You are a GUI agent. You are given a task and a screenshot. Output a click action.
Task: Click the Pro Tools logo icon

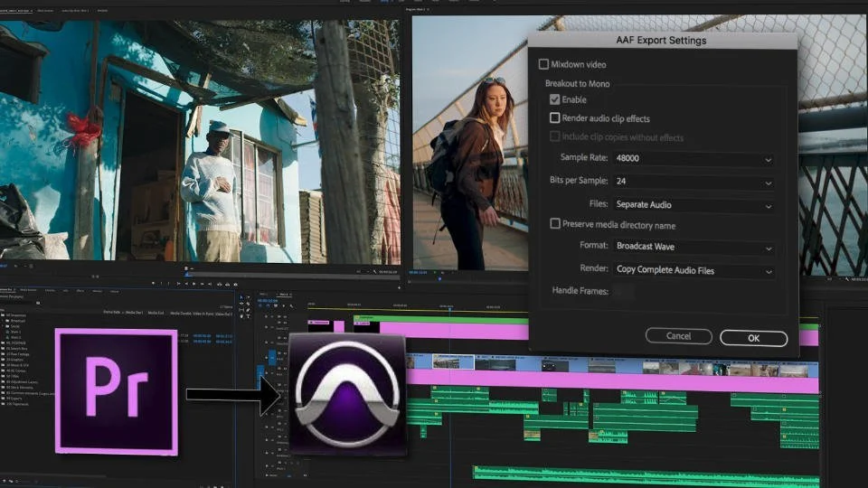click(347, 394)
